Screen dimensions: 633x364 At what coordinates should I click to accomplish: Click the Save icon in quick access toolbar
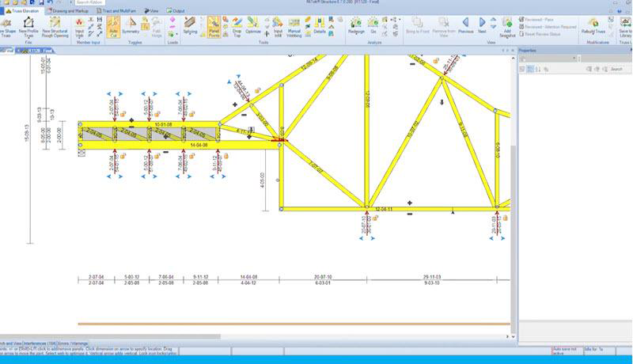point(41,2)
